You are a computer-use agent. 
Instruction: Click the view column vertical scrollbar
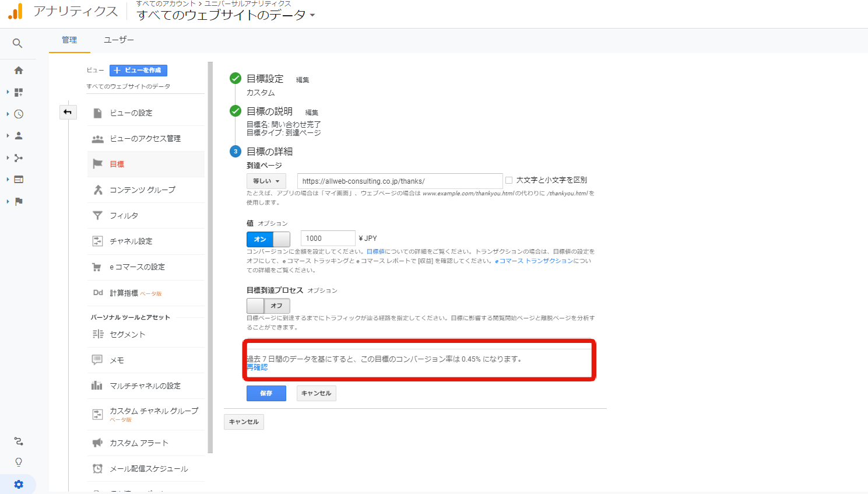210,257
